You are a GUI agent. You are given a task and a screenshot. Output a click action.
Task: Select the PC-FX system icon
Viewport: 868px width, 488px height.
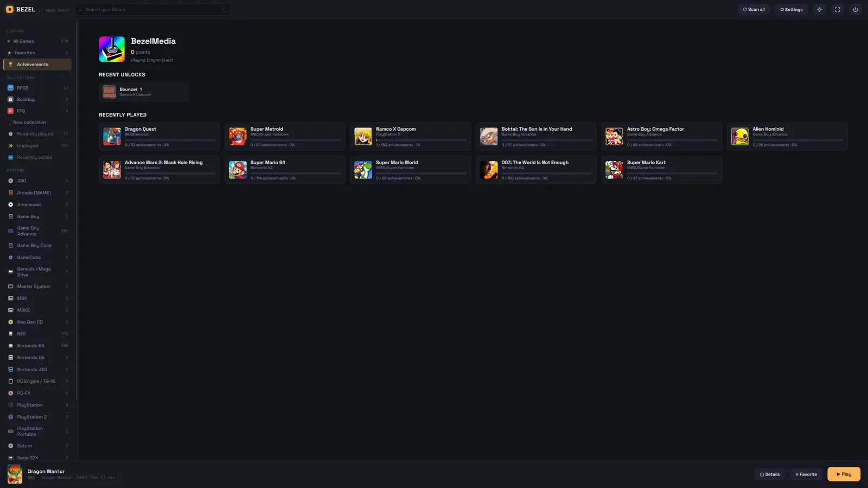10,393
